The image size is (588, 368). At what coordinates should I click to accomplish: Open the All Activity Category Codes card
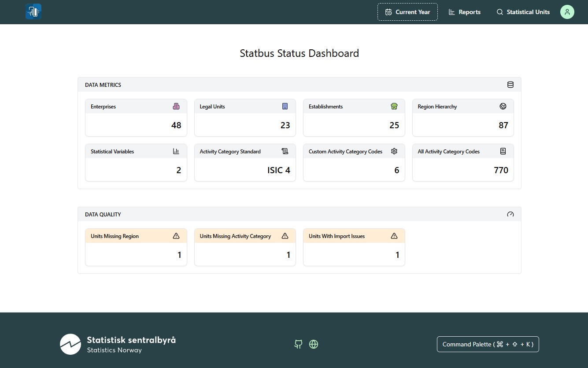[x=463, y=163]
